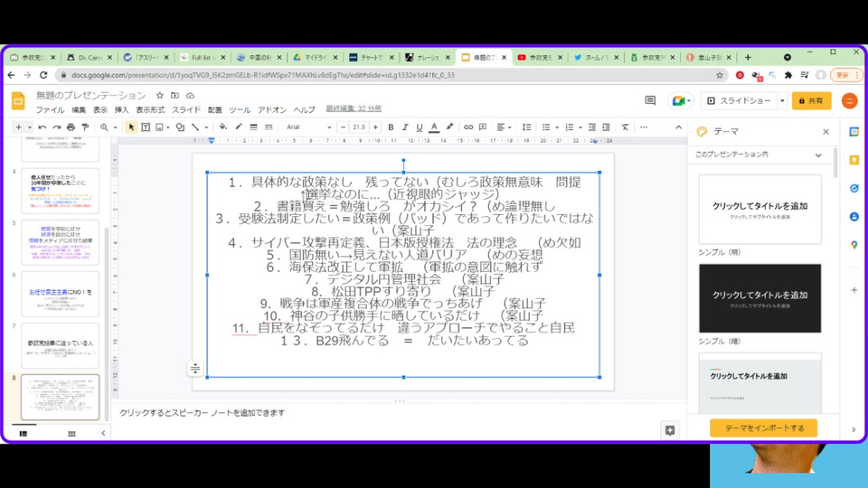Open the comment history icon
This screenshot has height=488, width=868.
click(x=650, y=100)
